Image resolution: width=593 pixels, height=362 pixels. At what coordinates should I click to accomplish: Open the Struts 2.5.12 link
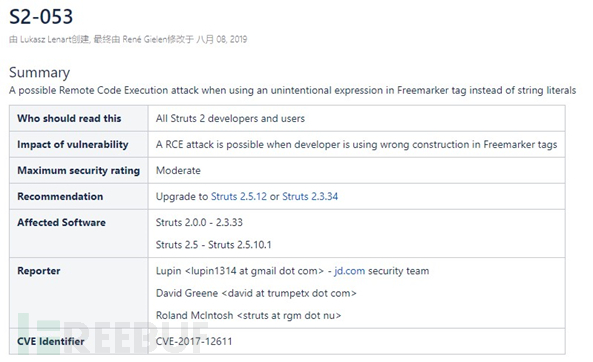point(239,197)
